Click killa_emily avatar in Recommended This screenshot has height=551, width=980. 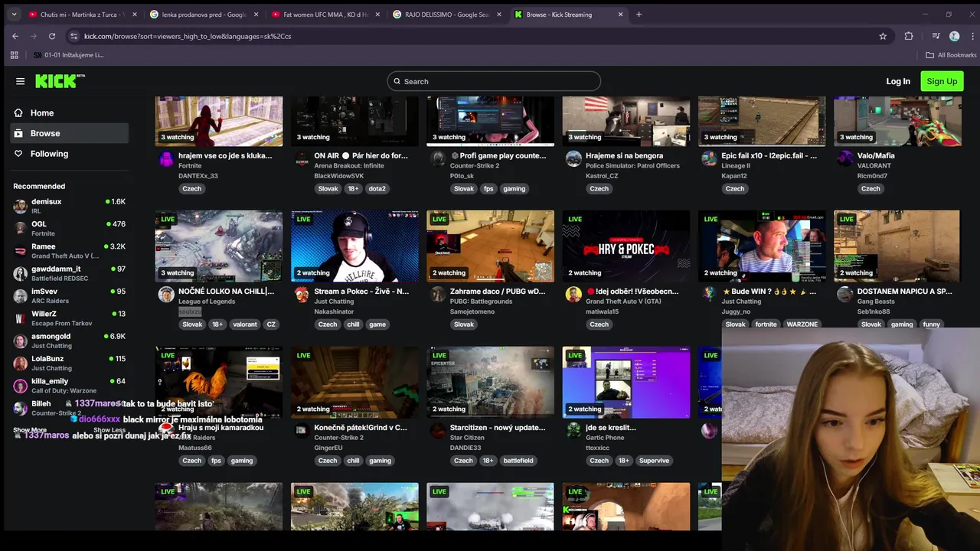(x=21, y=385)
